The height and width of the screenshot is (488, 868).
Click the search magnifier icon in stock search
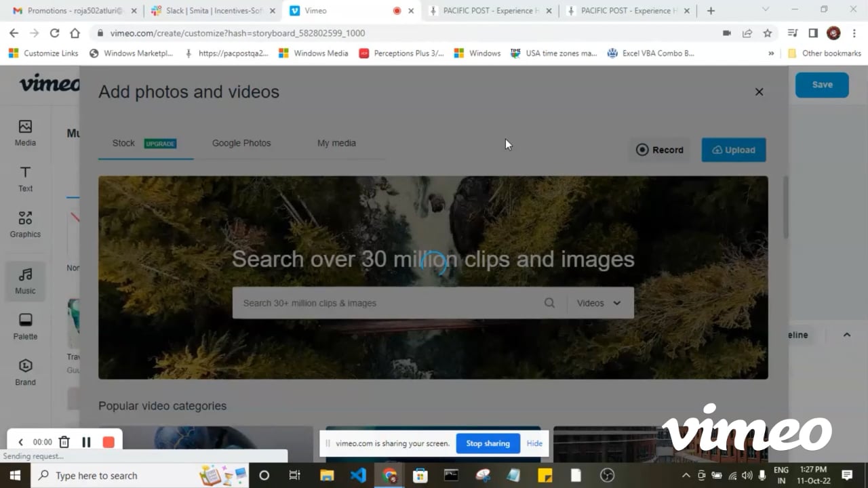point(549,303)
